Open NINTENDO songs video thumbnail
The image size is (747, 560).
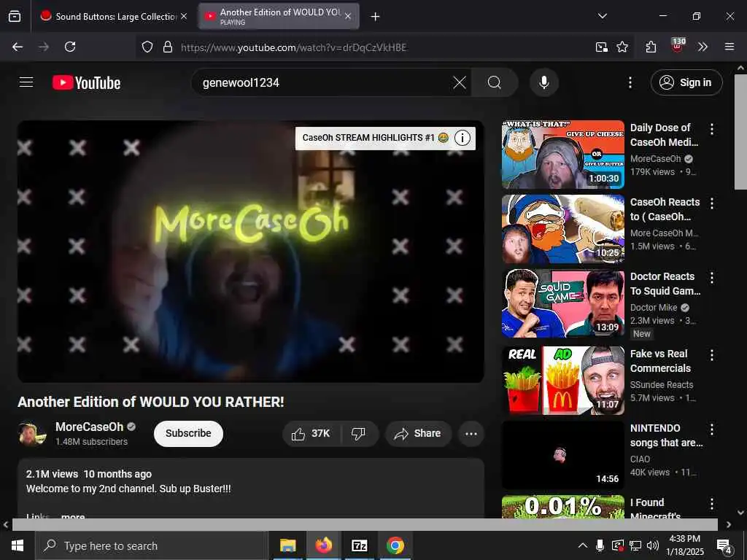(562, 455)
